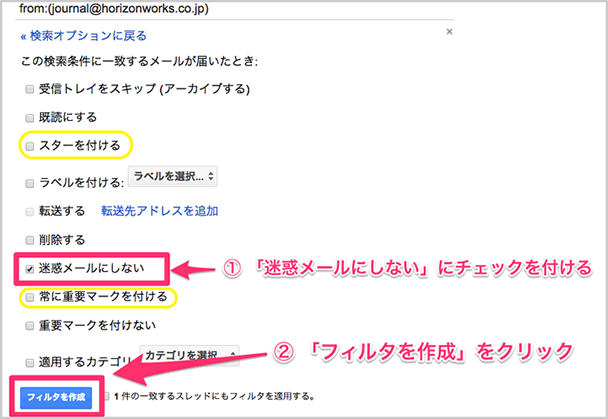Check 重要マークを付けない option
Image resolution: width=608 pixels, height=419 pixels.
[x=29, y=326]
